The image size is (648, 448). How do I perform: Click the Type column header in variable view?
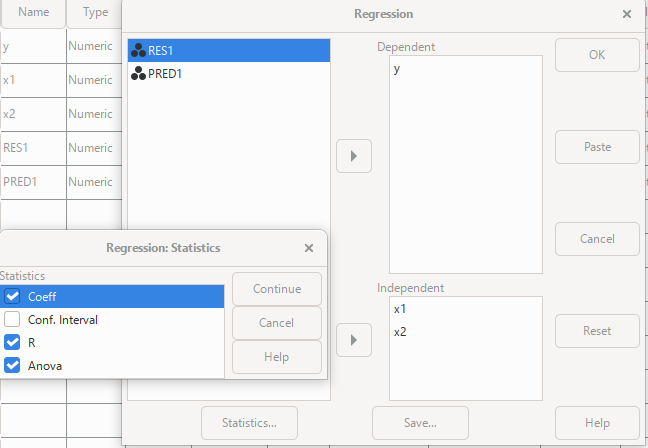(x=95, y=12)
